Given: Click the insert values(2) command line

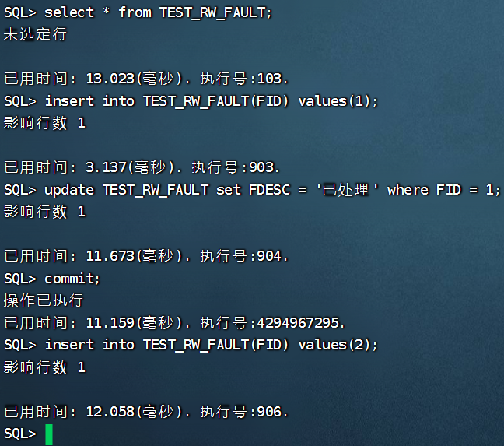Looking at the screenshot, I should point(191,345).
